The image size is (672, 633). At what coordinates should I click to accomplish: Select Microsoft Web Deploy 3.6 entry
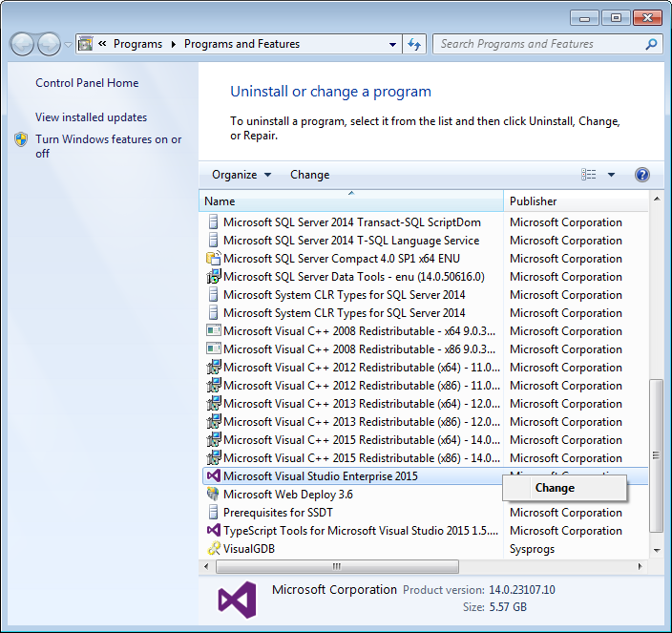click(x=288, y=495)
